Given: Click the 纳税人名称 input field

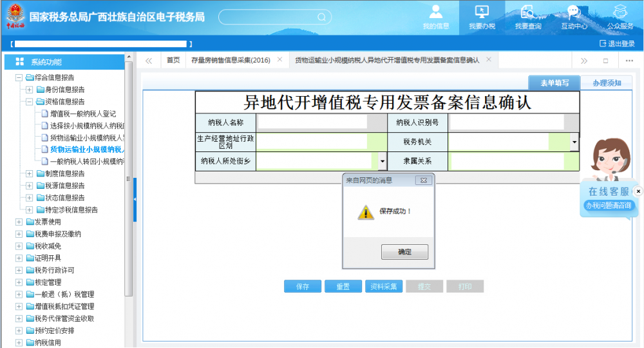Looking at the screenshot, I should coord(312,122).
